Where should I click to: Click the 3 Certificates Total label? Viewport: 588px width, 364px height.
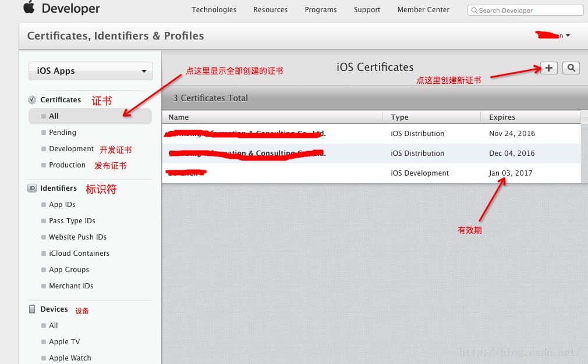click(x=210, y=98)
